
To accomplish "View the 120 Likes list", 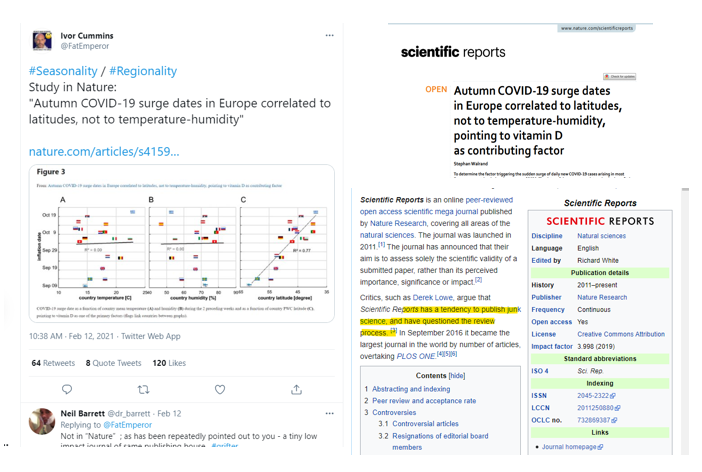I will (x=169, y=363).
